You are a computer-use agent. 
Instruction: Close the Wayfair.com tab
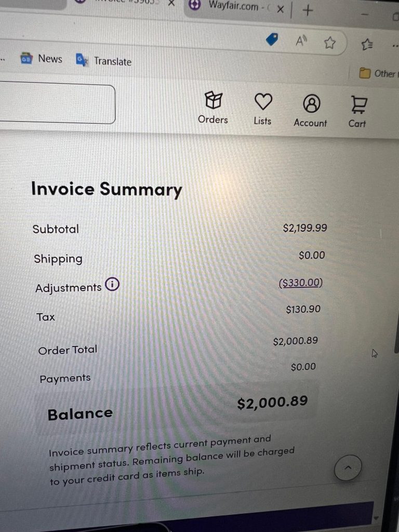pos(281,9)
